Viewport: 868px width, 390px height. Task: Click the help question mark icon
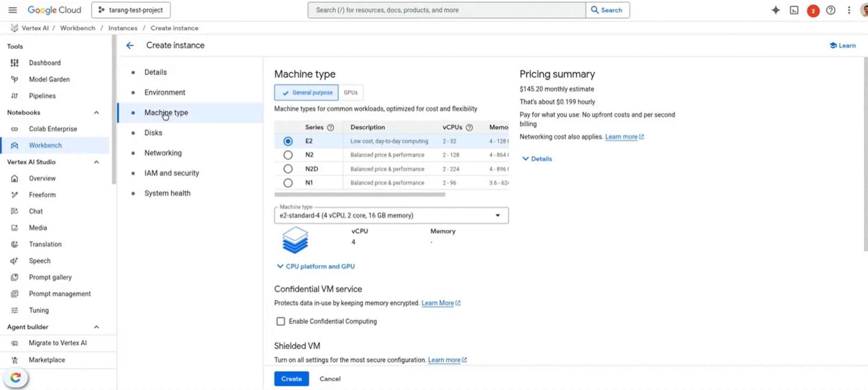point(830,10)
